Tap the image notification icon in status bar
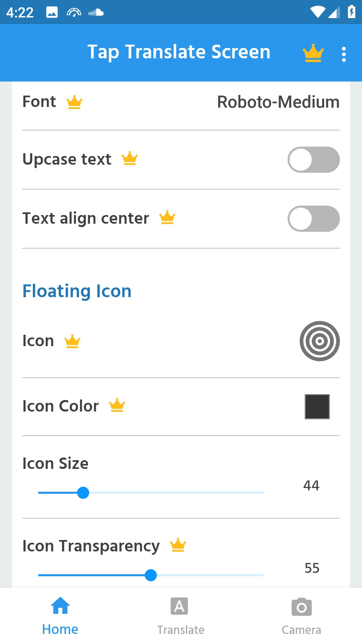Screen dimensions: 362x644 (x=52, y=12)
